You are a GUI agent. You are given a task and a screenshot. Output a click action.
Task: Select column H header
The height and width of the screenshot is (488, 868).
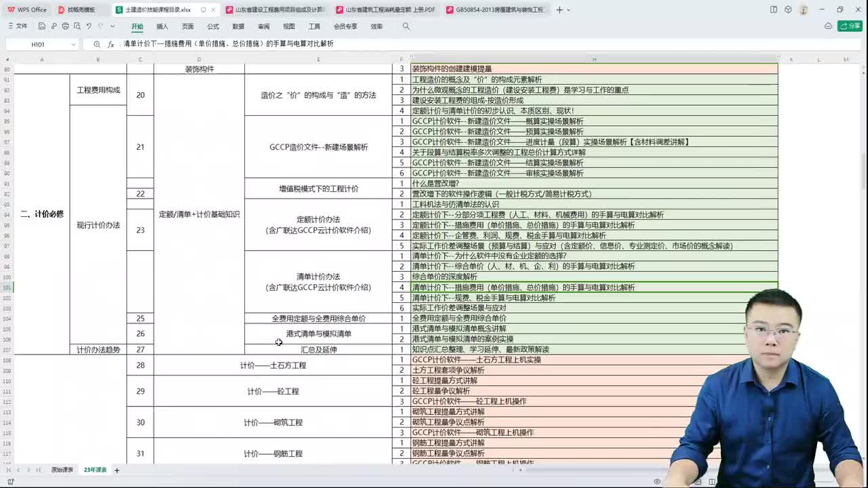(x=594, y=60)
